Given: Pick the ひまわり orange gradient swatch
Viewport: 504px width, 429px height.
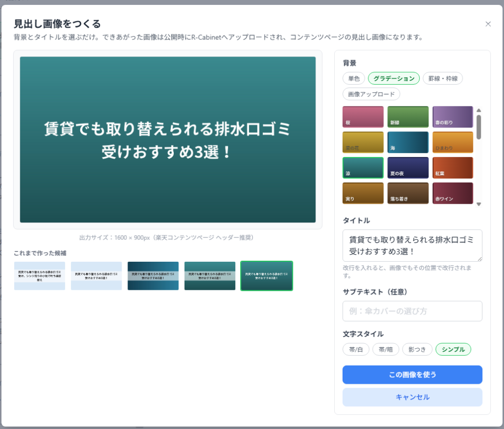Looking at the screenshot, I should [453, 142].
